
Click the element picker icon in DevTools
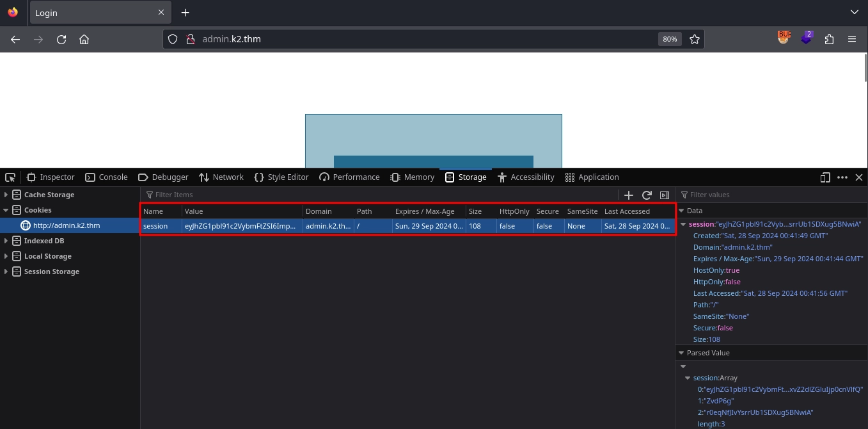10,177
